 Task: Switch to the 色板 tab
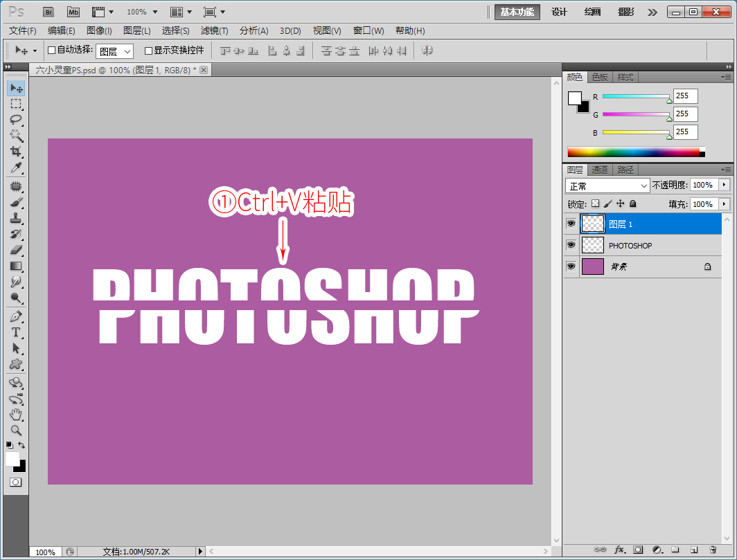click(600, 77)
